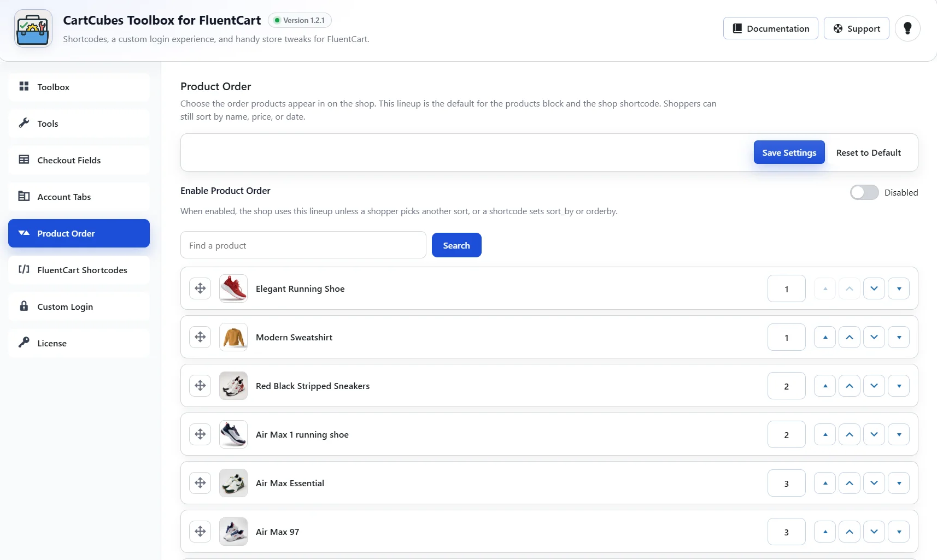
Task: Move Modern Sweatshirt up one with chevron-up
Action: pyautogui.click(x=850, y=337)
